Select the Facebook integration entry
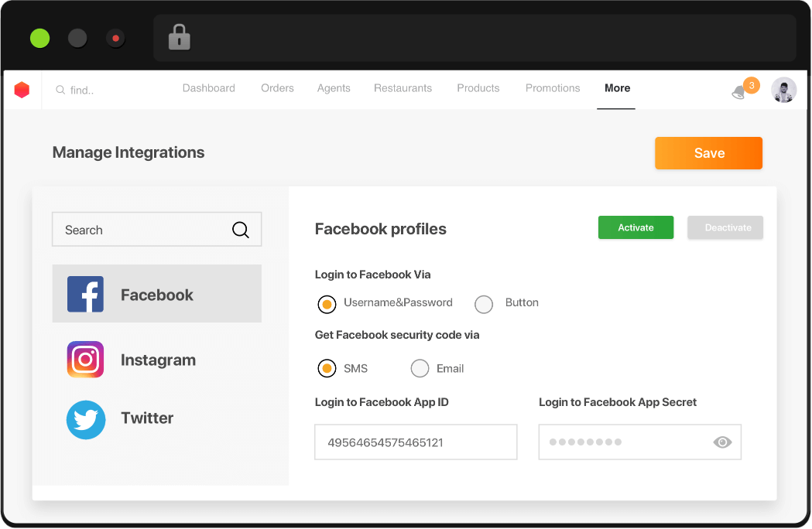Screen dimensions: 812x529 tap(157, 293)
